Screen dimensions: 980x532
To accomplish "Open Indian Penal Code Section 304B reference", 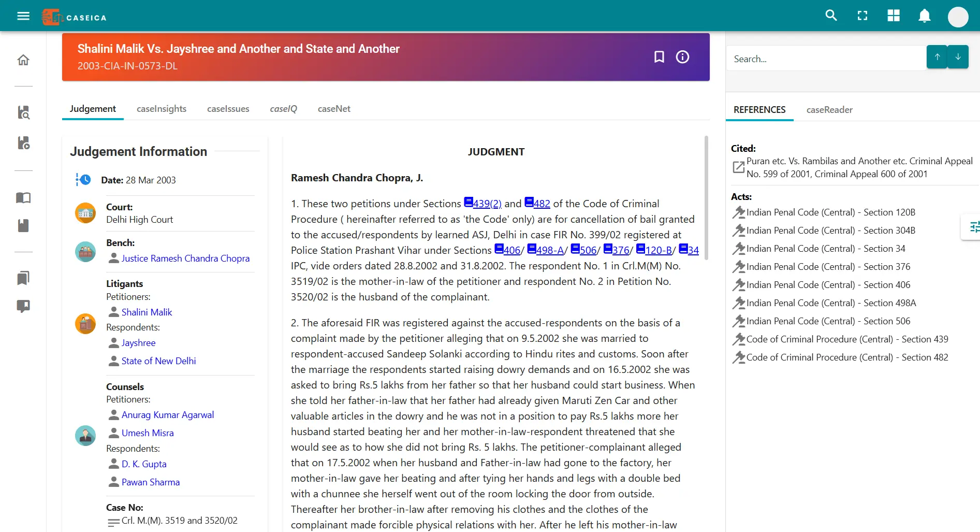I will click(830, 230).
